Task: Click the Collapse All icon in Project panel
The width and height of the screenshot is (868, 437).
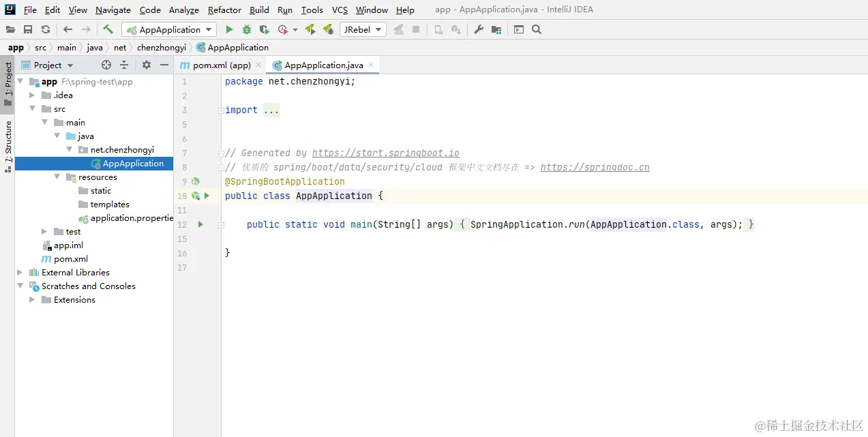Action: (x=124, y=65)
